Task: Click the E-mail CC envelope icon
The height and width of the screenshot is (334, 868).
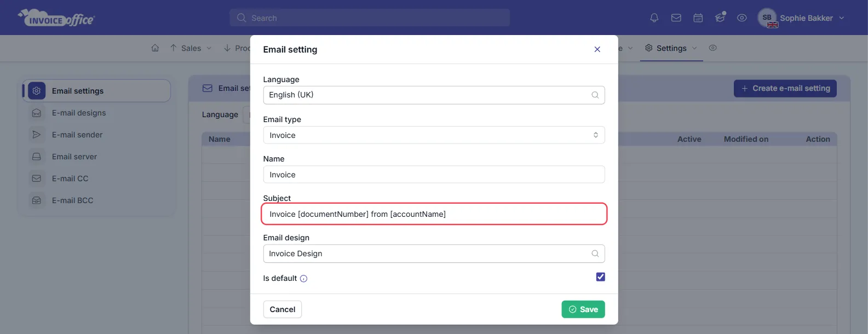Action: click(x=37, y=178)
